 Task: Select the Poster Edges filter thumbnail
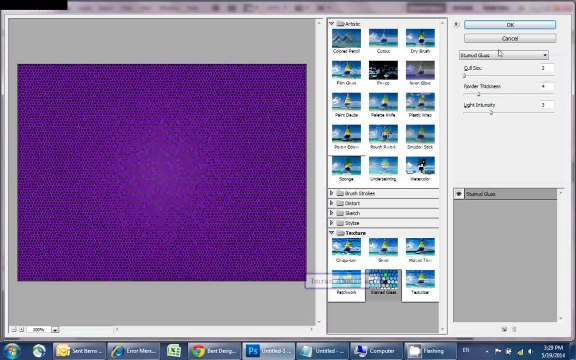point(346,134)
